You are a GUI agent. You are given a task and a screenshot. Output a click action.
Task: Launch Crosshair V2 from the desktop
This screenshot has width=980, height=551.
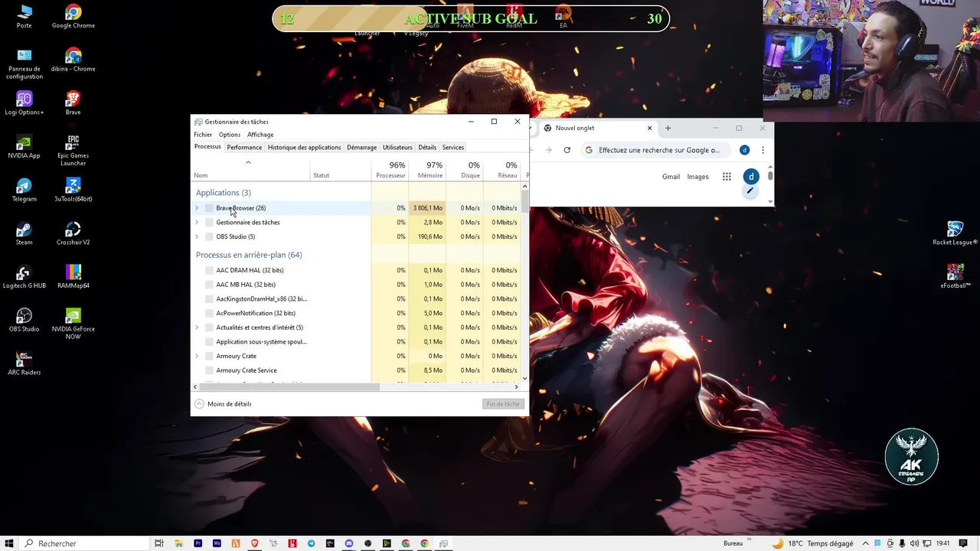(73, 234)
